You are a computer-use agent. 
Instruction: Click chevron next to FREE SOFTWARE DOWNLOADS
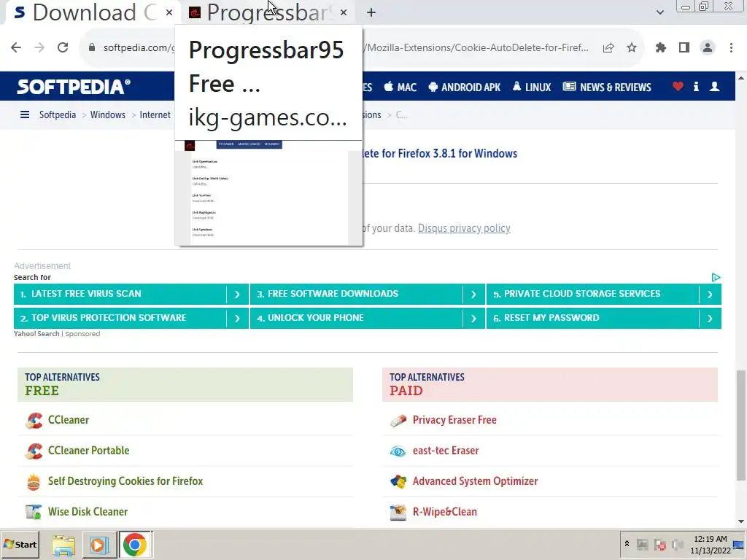point(473,295)
